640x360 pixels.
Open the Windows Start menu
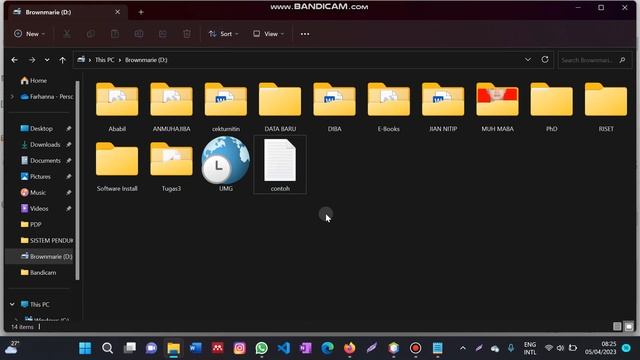point(85,348)
